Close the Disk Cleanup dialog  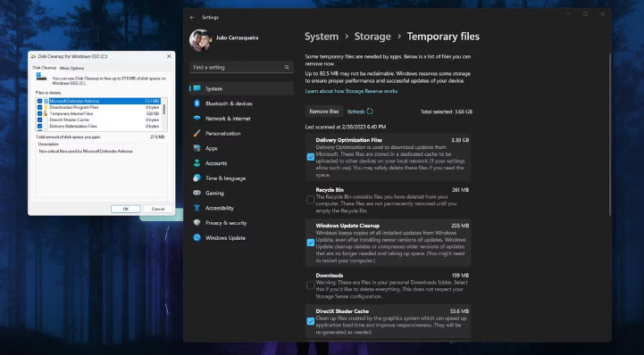[169, 56]
